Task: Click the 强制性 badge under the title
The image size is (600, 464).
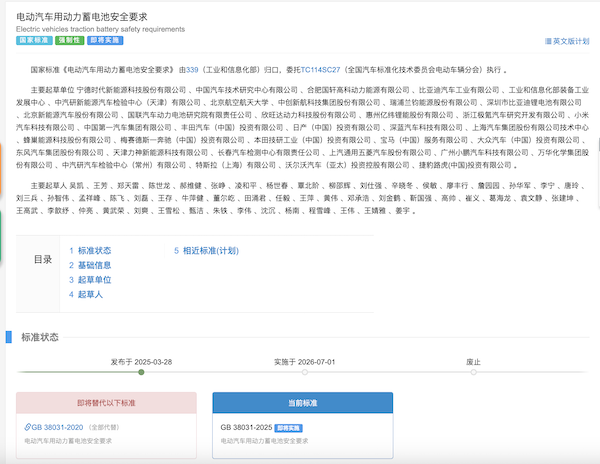Action: coord(69,42)
